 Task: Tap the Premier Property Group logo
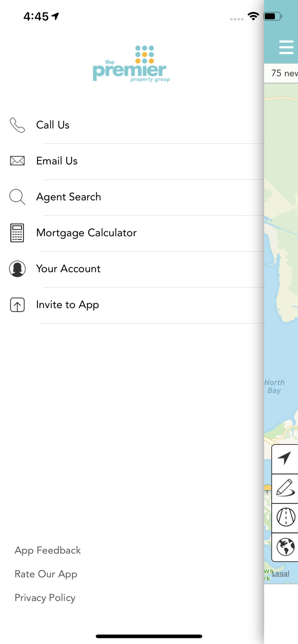tap(131, 64)
